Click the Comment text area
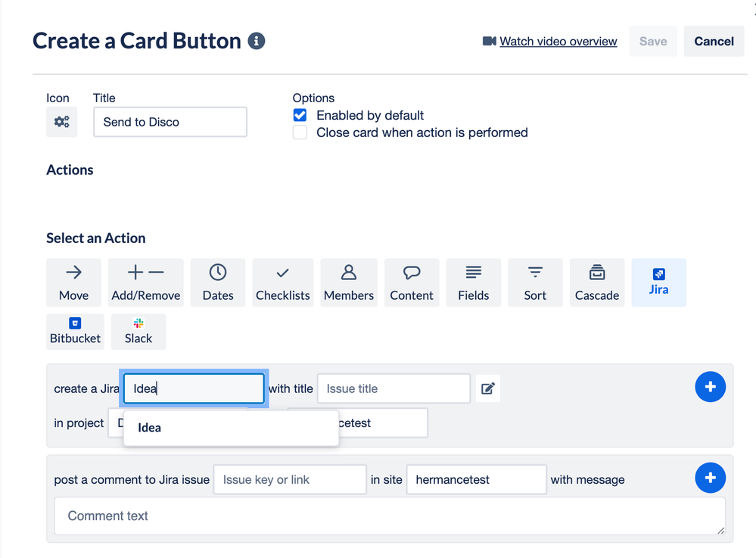756x558 pixels. click(x=390, y=516)
